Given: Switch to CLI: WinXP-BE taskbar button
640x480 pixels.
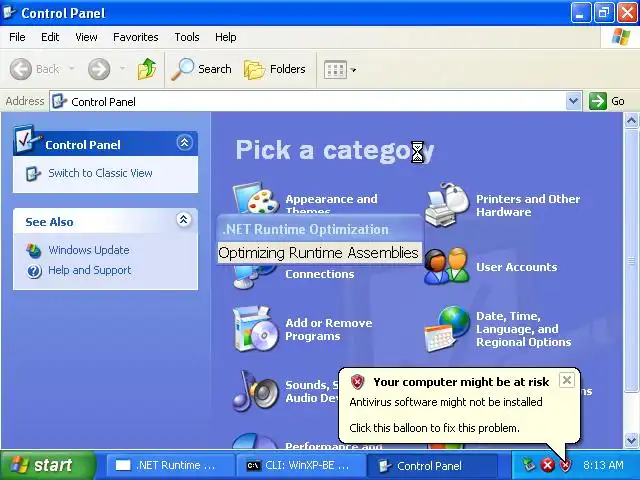Looking at the screenshot, I should point(300,465).
